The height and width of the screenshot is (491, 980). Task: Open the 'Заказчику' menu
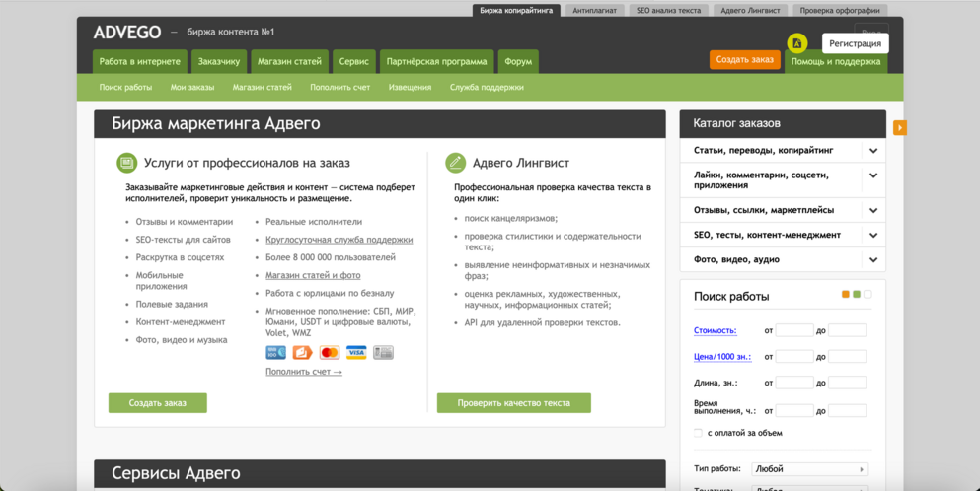tap(219, 62)
